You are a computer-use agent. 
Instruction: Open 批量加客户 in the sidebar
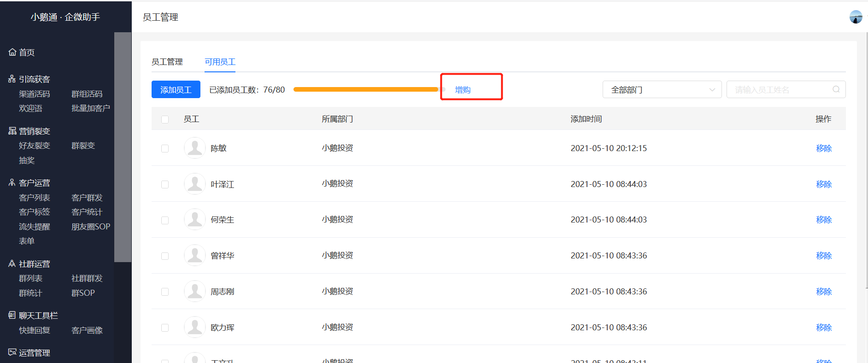point(91,108)
